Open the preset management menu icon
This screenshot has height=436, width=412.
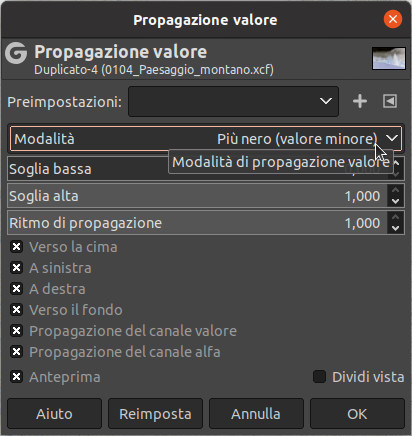coord(390,101)
